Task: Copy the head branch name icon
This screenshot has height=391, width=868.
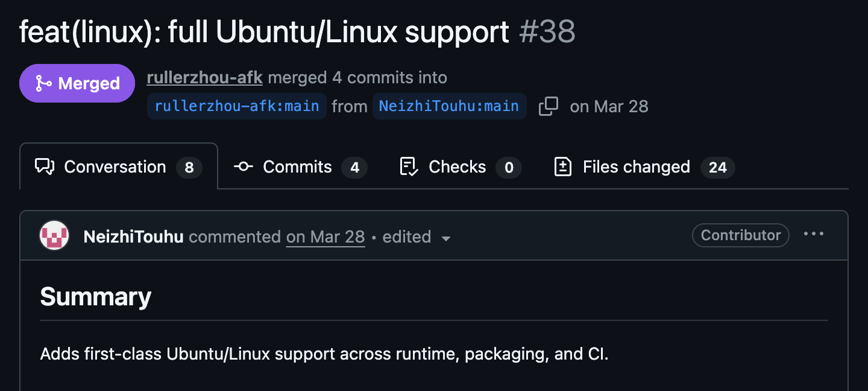Action: point(549,106)
